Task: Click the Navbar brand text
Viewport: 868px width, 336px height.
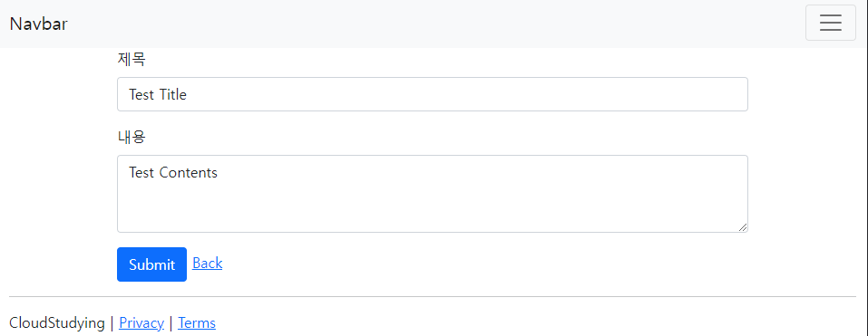Action: 39,24
